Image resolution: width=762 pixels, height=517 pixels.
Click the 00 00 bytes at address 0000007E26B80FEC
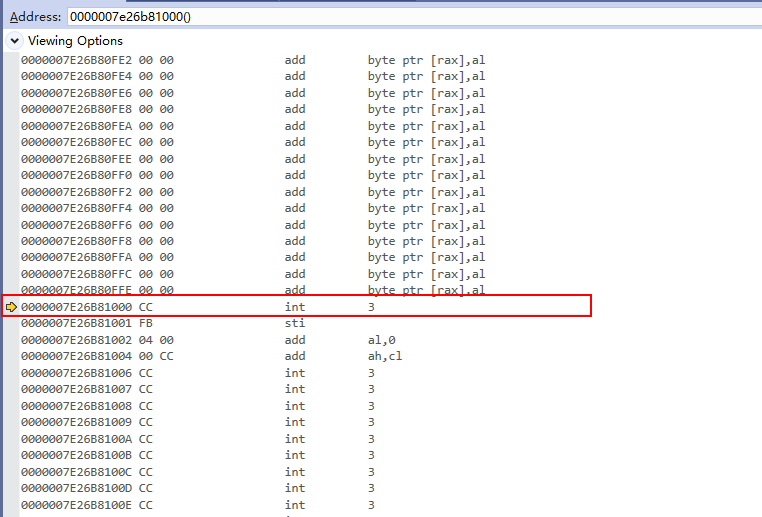click(x=156, y=142)
